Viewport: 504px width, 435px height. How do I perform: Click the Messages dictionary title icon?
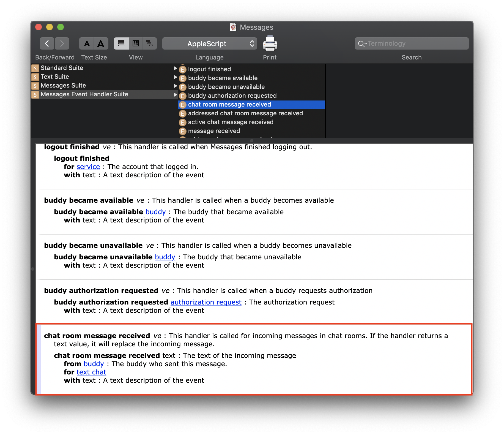(233, 27)
